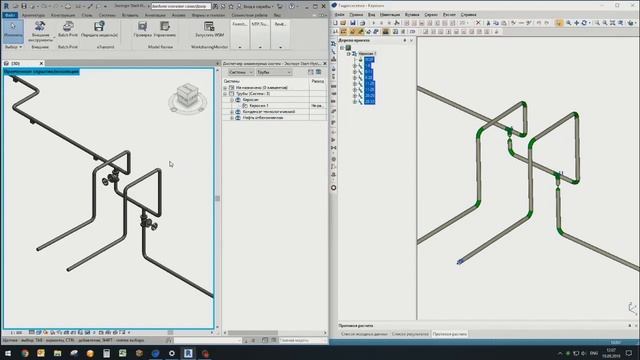The width and height of the screenshot is (640, 360).
Task: Switch to the Аннотации ribbon tab in Revit
Action: [155, 15]
